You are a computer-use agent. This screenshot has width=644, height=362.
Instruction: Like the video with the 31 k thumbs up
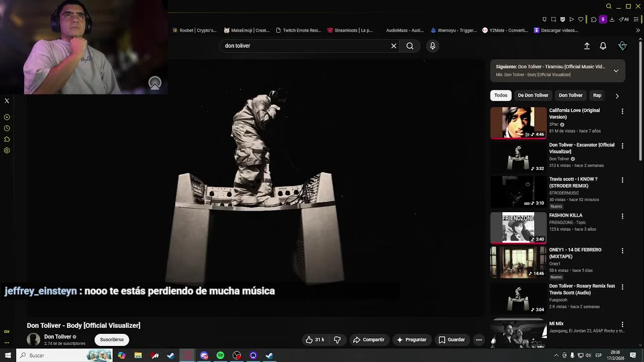(x=314, y=340)
